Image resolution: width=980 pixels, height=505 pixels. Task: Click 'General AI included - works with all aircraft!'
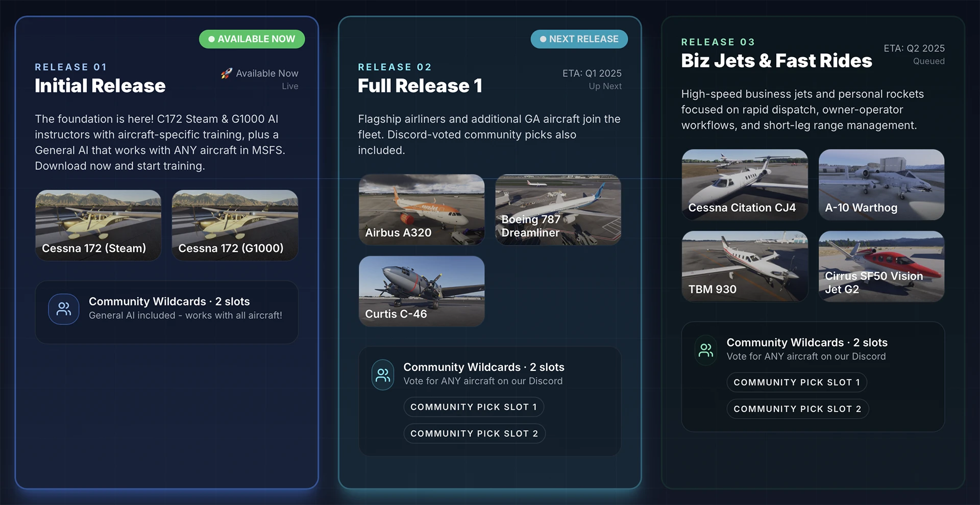(185, 315)
